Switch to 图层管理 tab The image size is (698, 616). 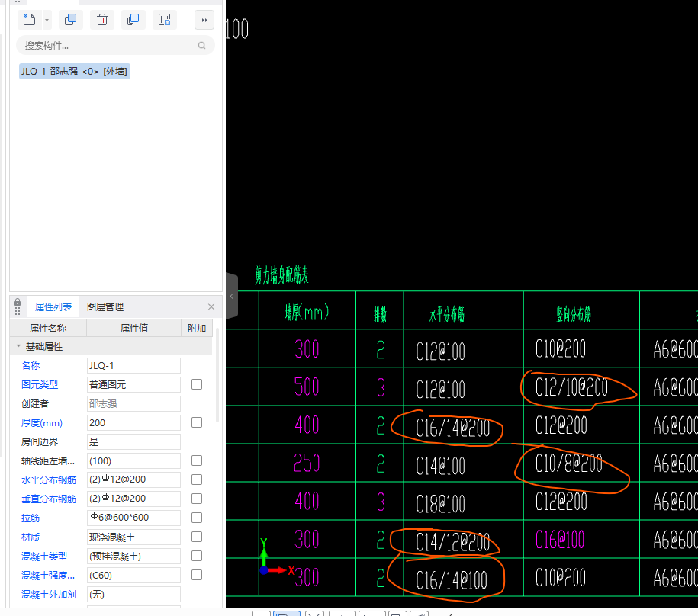pyautogui.click(x=105, y=307)
